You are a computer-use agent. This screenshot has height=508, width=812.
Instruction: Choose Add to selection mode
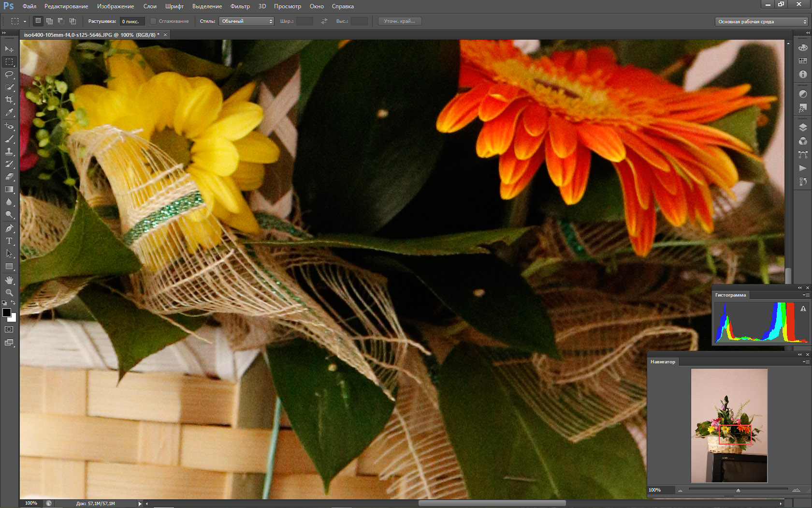(49, 21)
